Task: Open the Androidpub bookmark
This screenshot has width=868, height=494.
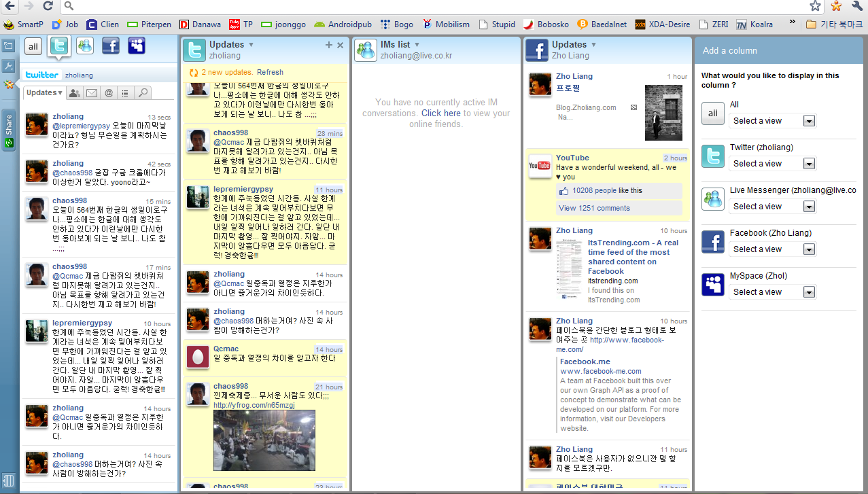Action: point(343,24)
